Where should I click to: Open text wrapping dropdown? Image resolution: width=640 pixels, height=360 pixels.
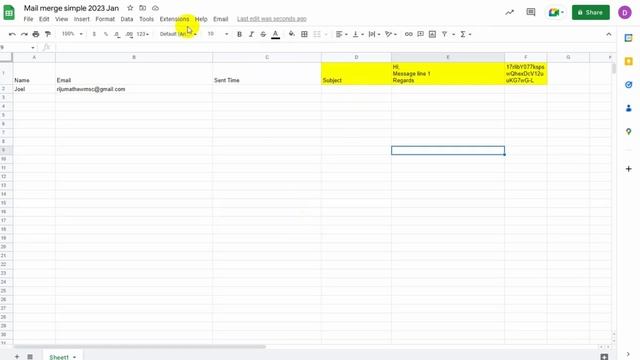374,34
